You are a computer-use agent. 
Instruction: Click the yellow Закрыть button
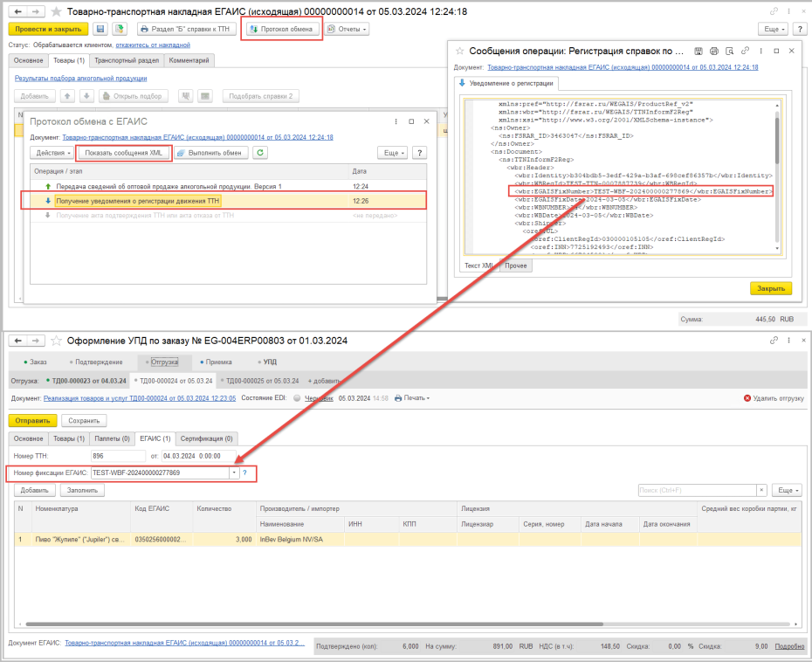pos(771,288)
